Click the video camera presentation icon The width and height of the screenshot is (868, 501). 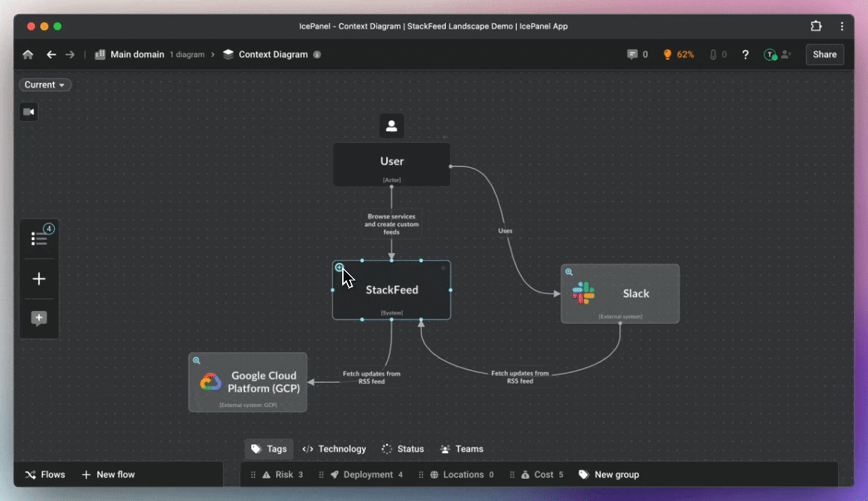click(29, 112)
